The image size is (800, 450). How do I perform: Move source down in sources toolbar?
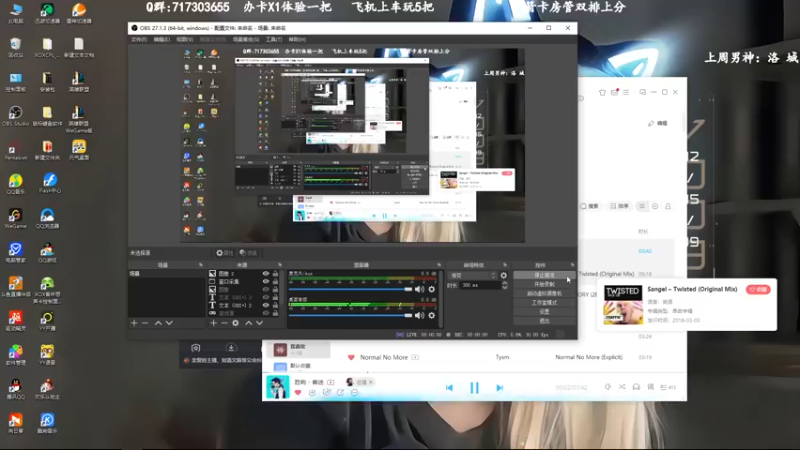point(260,323)
